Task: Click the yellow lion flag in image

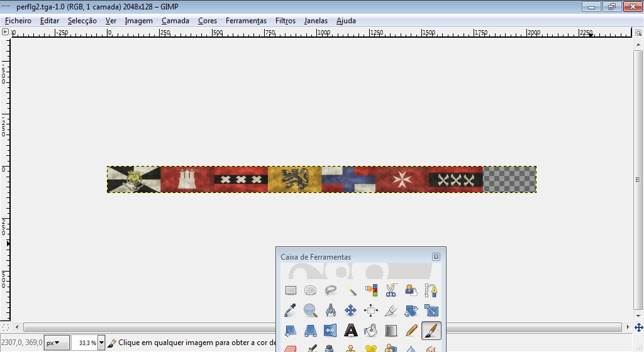Action: (294, 179)
